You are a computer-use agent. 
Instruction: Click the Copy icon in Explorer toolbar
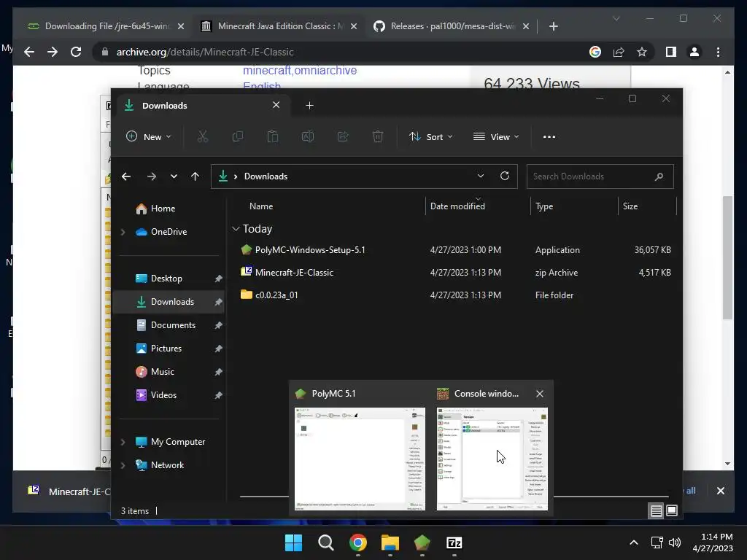[237, 136]
